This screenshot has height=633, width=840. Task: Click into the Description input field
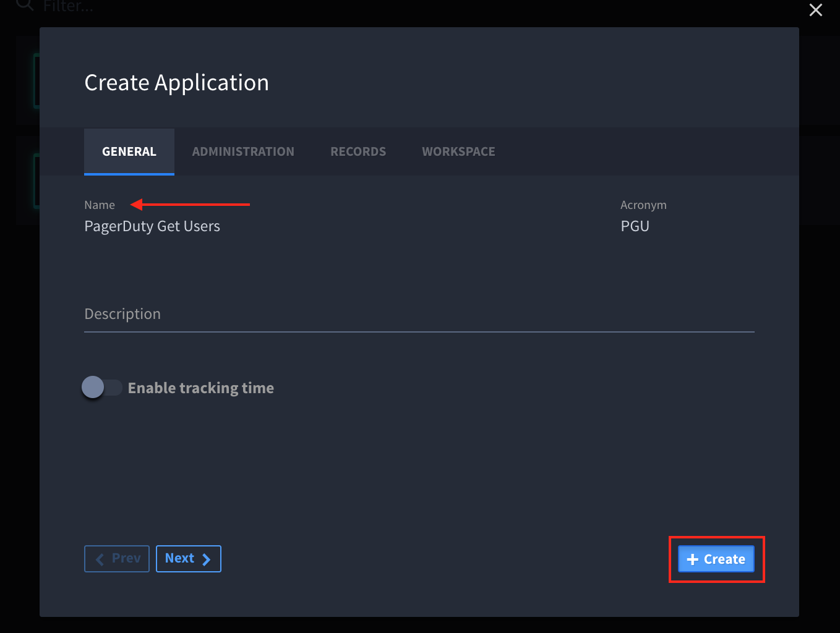pyautogui.click(x=419, y=315)
